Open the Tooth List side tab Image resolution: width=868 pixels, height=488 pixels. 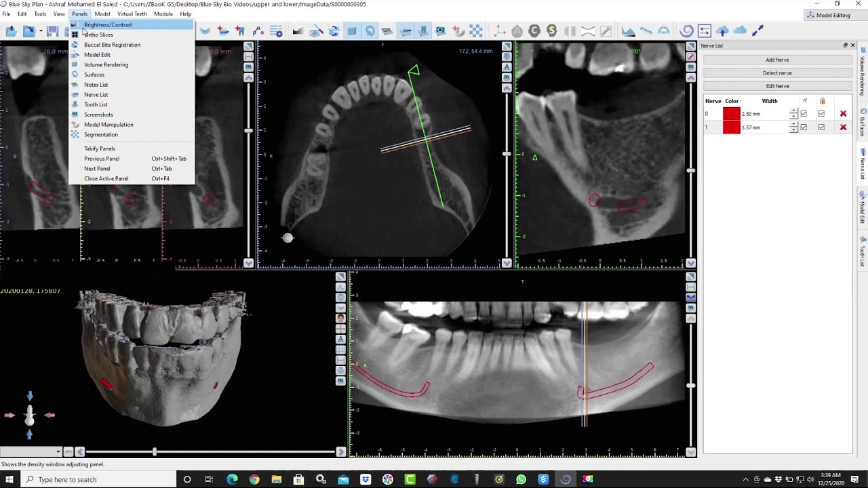click(863, 251)
